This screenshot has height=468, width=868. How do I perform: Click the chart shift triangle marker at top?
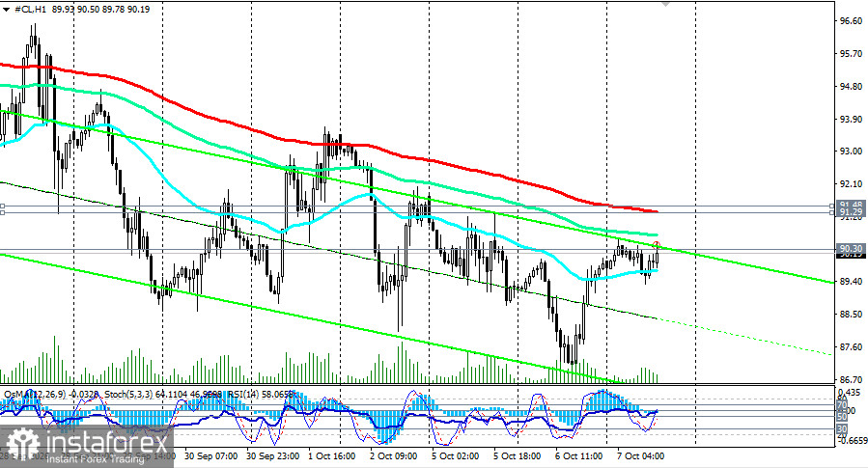point(665,3)
